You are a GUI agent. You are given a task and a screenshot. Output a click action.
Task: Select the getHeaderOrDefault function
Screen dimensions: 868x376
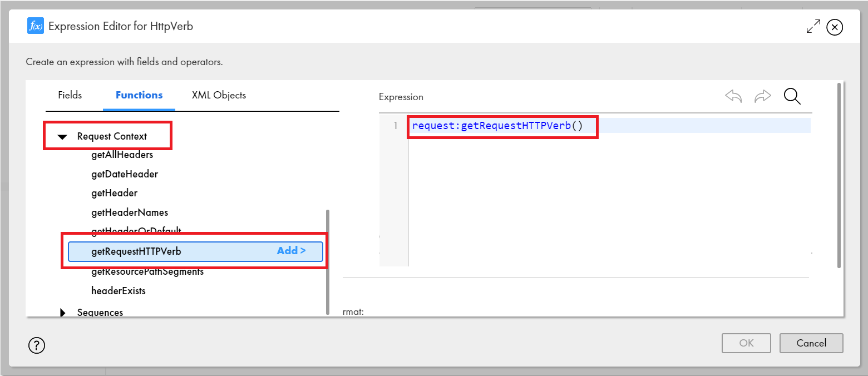point(136,231)
